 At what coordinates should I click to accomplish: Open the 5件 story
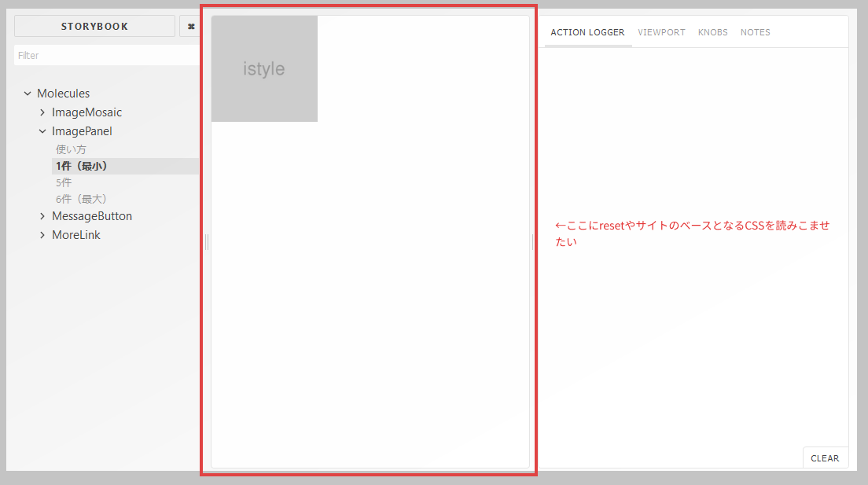click(64, 182)
